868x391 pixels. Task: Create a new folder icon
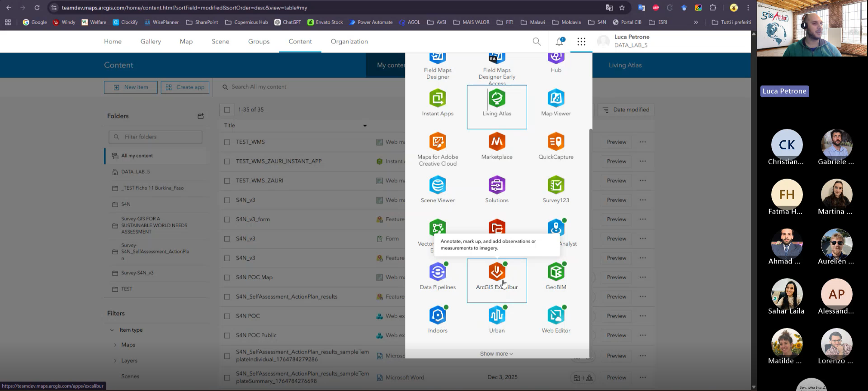tap(201, 116)
